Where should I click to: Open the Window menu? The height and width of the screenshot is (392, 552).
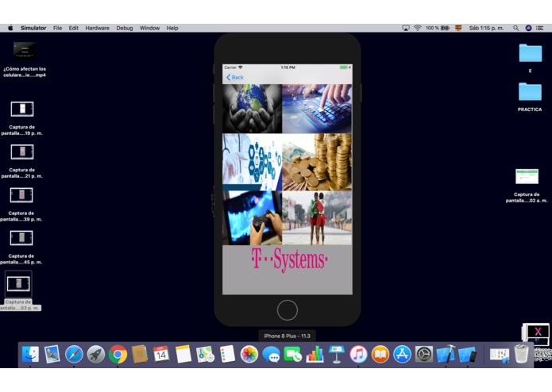click(x=149, y=28)
